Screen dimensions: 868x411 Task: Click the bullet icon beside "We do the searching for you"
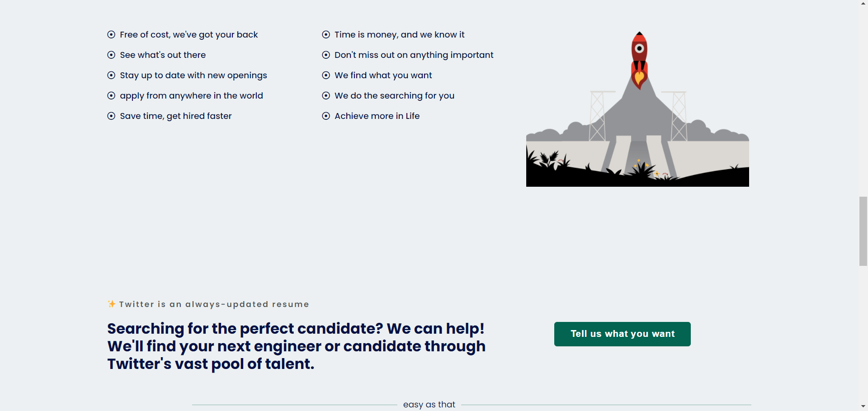pyautogui.click(x=326, y=96)
